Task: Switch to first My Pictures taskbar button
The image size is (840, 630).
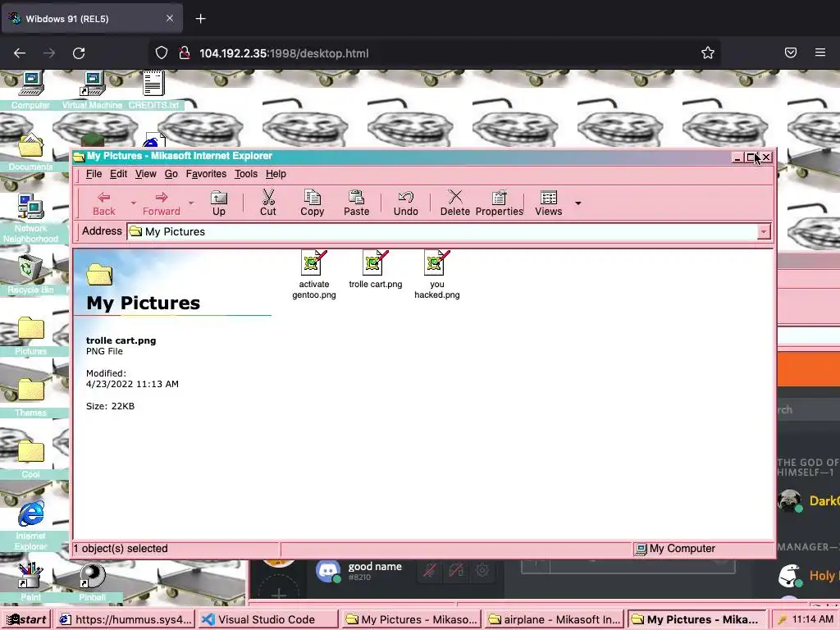Action: click(411, 619)
